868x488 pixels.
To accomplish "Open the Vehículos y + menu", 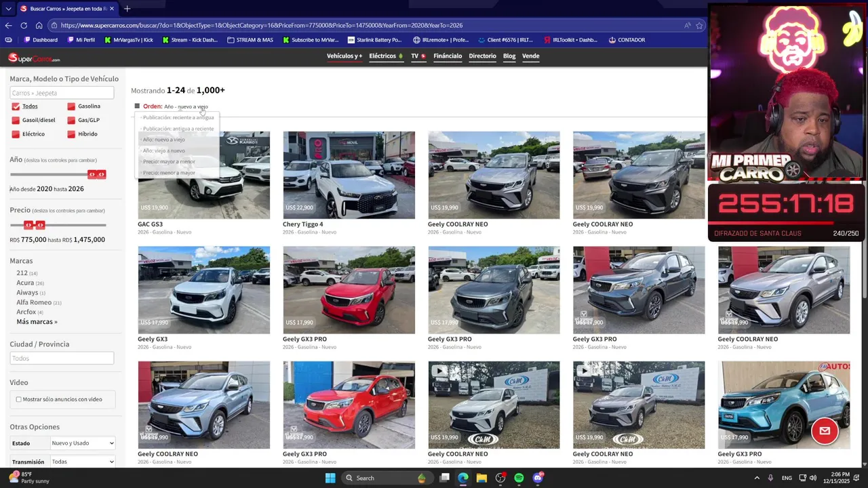I will tap(344, 56).
